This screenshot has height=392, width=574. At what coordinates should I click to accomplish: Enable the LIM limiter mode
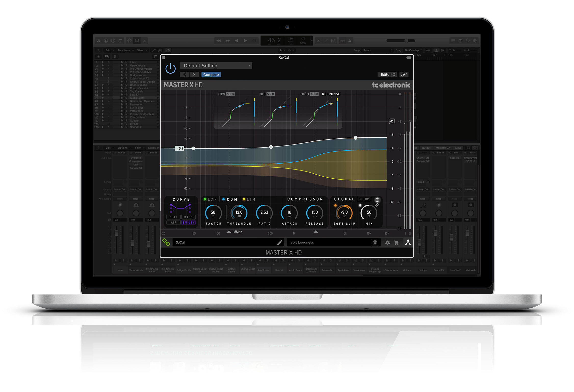[249, 199]
